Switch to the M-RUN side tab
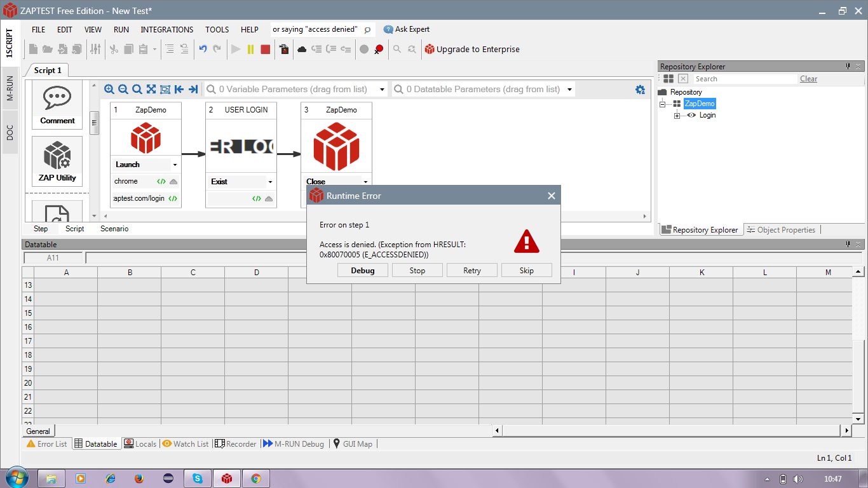868x488 pixels. (10, 88)
